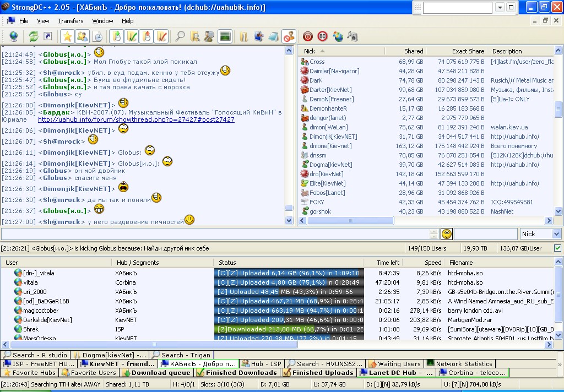This screenshot has width=564, height=392.
Task: Open Network Statistics green monitor icon
Action: pyautogui.click(x=225, y=36)
